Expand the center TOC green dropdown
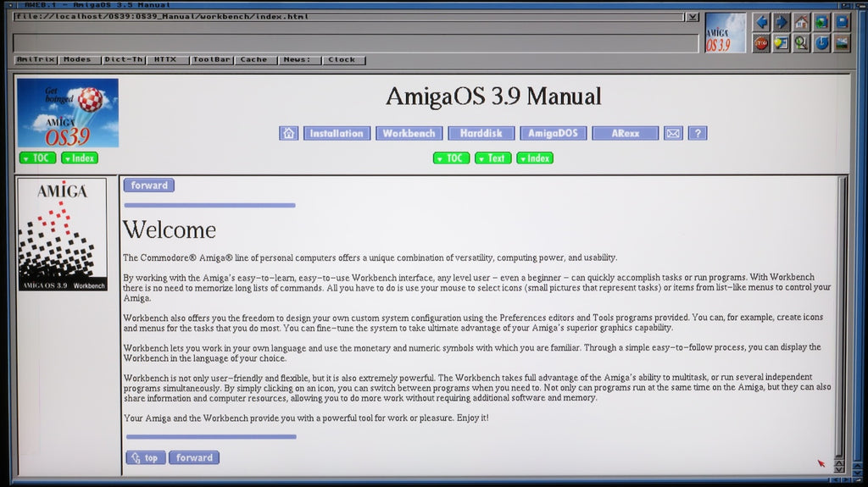 [x=451, y=158]
